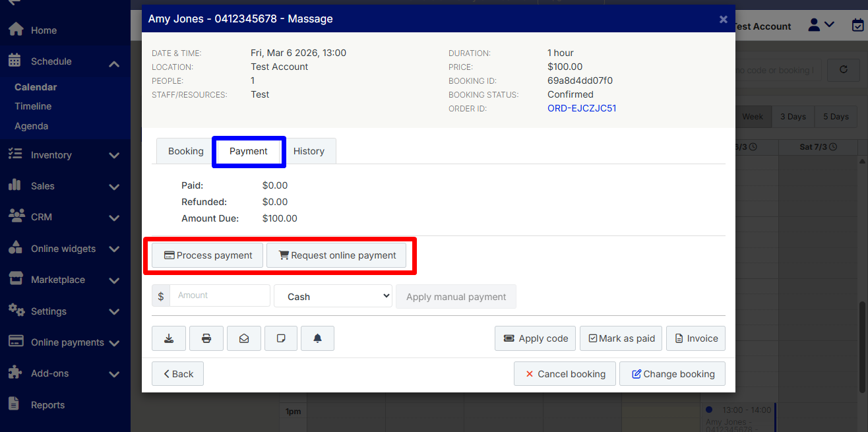The image size is (868, 432).
Task: Click the email envelope icon button
Action: (243, 338)
